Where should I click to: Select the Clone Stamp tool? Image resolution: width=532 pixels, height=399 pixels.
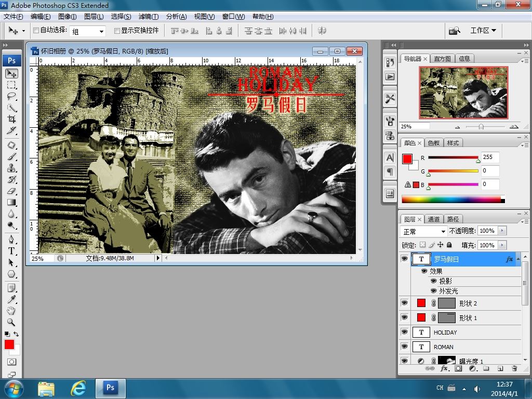[11, 168]
